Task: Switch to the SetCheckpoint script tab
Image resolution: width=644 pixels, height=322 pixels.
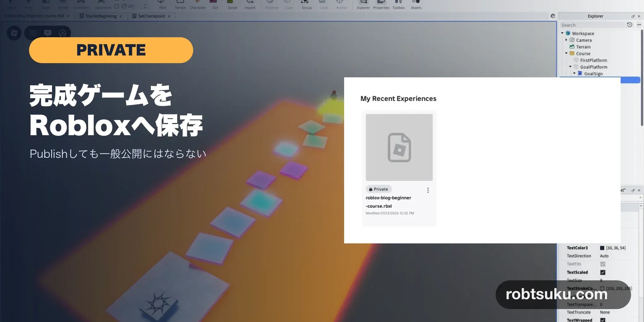Action: pyautogui.click(x=152, y=16)
